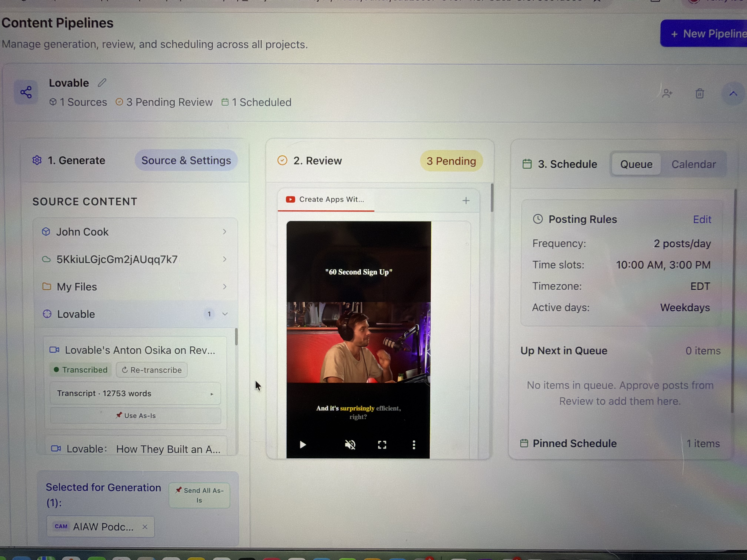Click the review video thumbnail

point(358,340)
